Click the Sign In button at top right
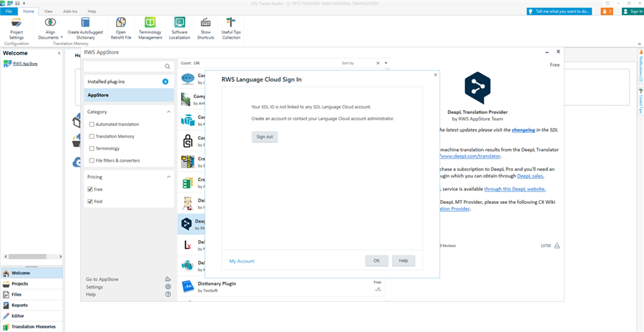Viewport: 644px width, 332px height. click(x=633, y=11)
